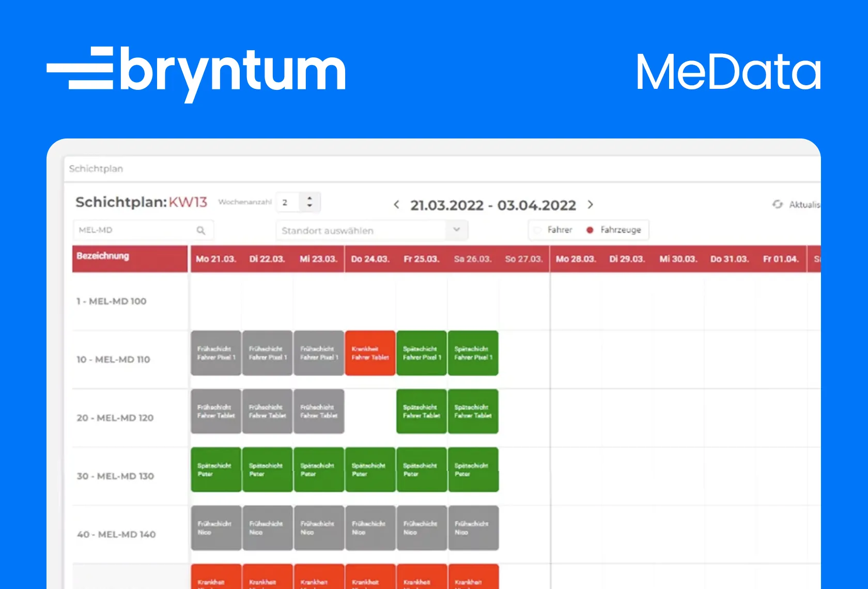Open the Schichtplan tab

(96, 168)
